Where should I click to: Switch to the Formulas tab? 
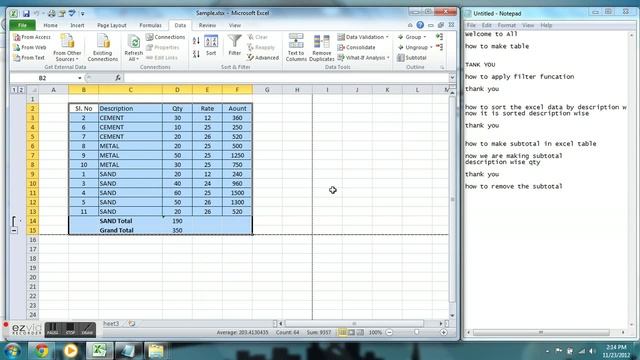pyautogui.click(x=150, y=25)
